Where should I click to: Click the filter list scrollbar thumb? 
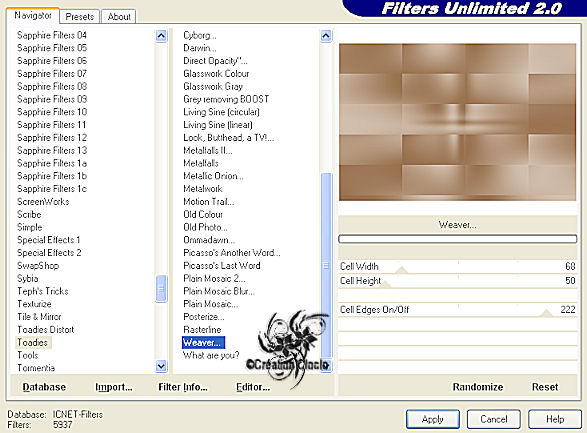[326, 265]
